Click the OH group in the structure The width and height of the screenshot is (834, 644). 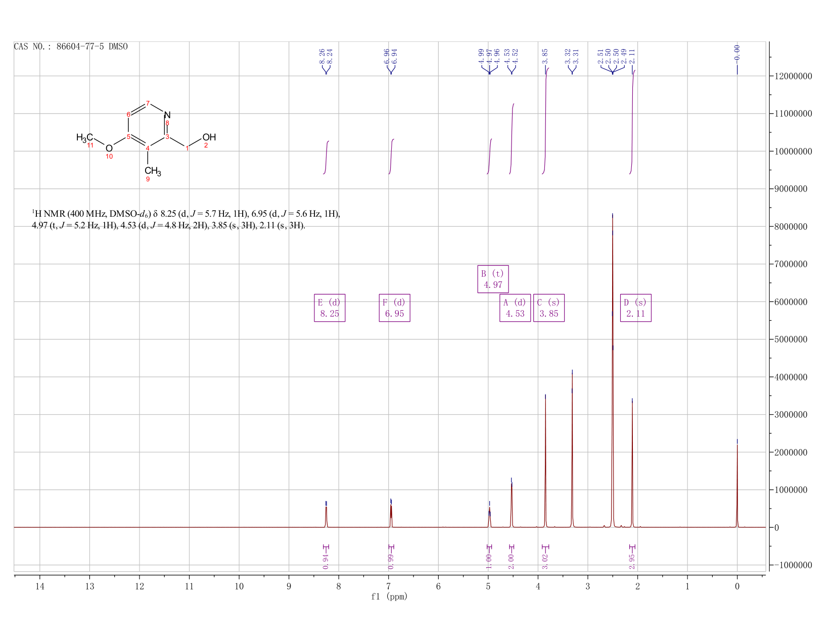pyautogui.click(x=209, y=137)
